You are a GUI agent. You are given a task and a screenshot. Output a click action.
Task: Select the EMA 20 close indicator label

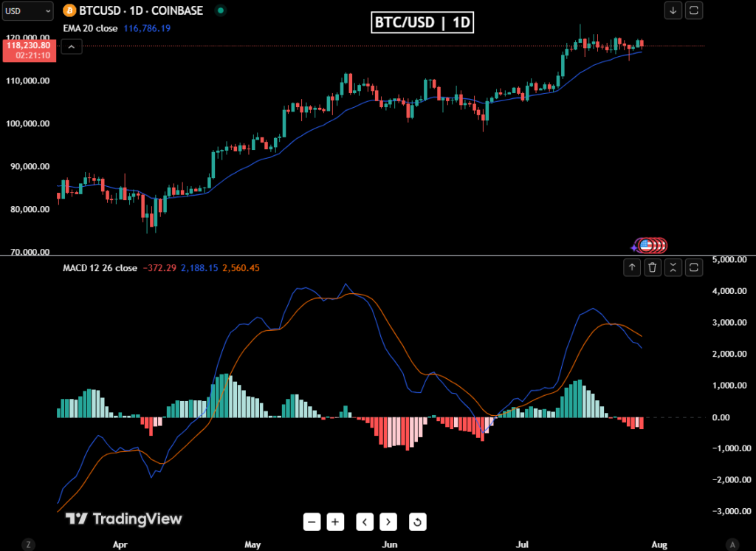[90, 28]
